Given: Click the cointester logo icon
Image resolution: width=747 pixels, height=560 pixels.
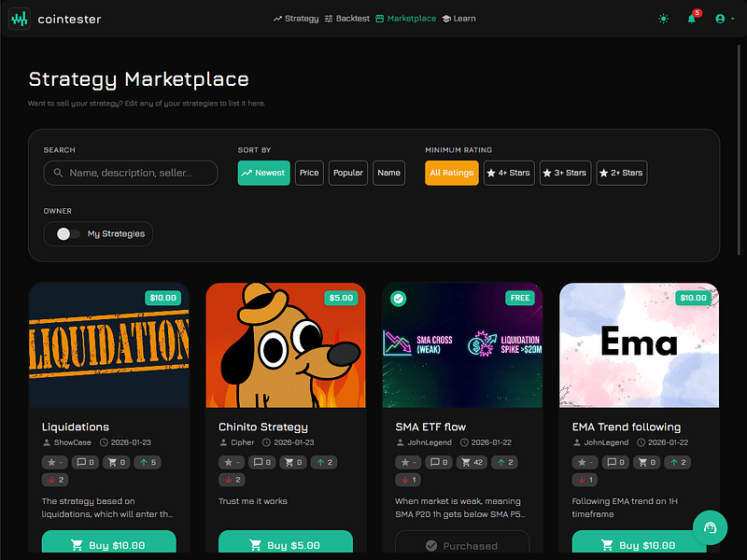Looking at the screenshot, I should [x=20, y=19].
